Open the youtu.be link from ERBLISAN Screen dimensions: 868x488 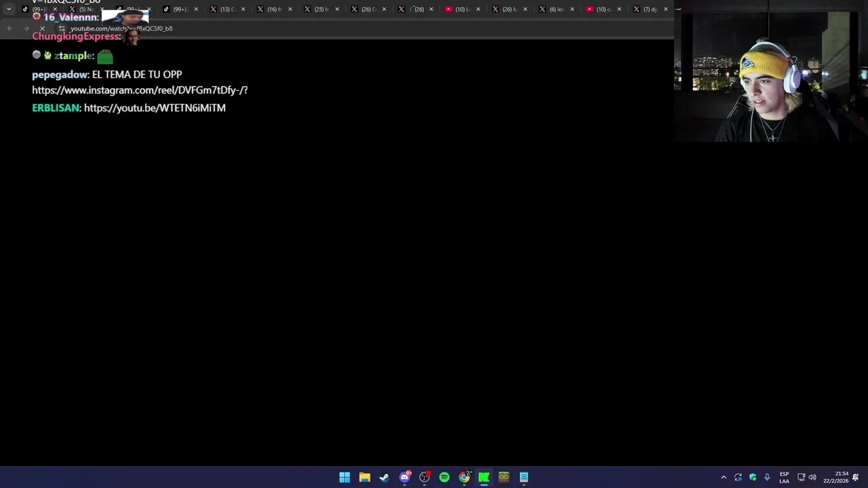pyautogui.click(x=155, y=108)
